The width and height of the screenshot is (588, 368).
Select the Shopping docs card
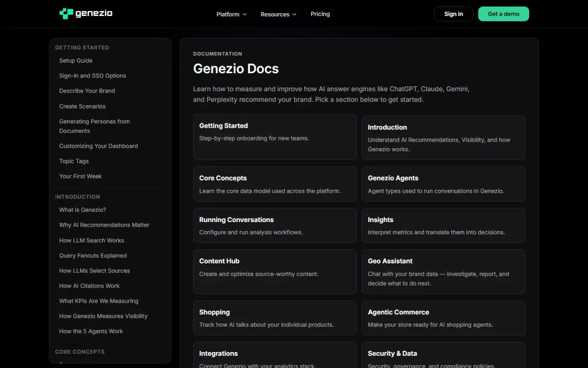(x=275, y=318)
